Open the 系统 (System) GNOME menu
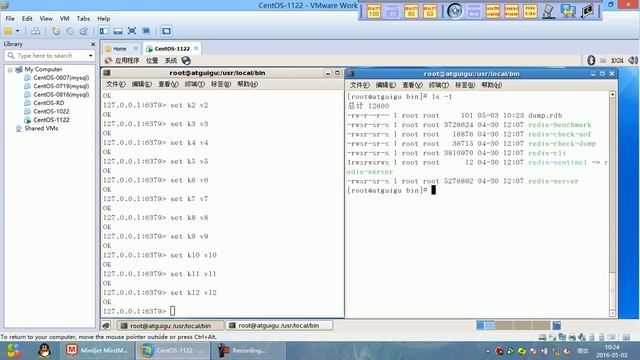 coord(171,60)
